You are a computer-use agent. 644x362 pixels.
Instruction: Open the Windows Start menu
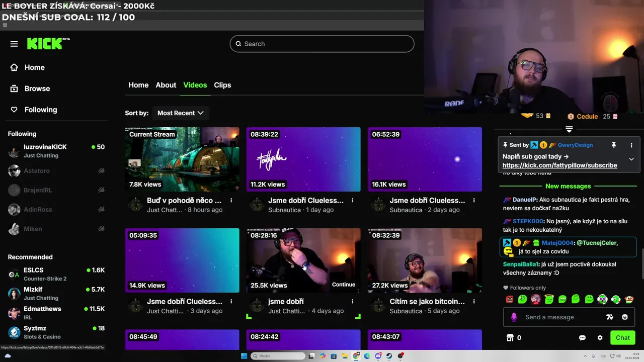coord(244,356)
